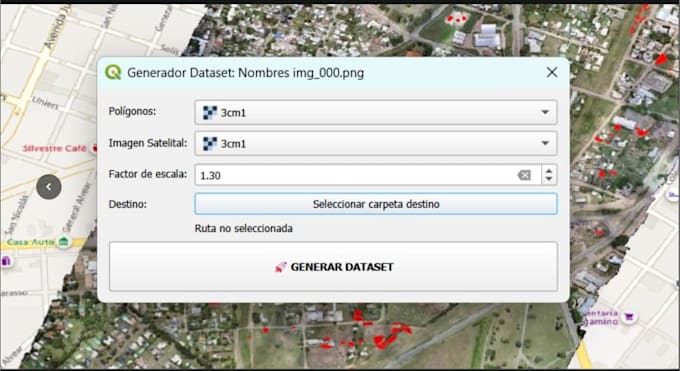Click the back chevron button on the map

pos(49,187)
